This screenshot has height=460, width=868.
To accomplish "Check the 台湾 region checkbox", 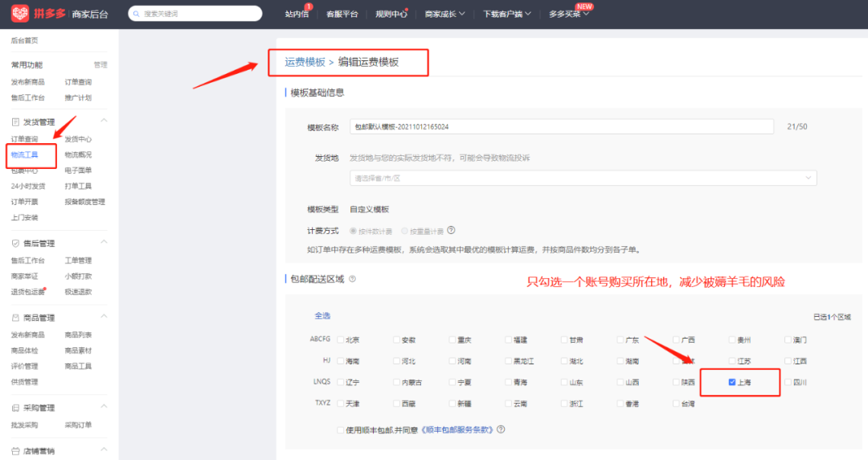I will [x=676, y=403].
